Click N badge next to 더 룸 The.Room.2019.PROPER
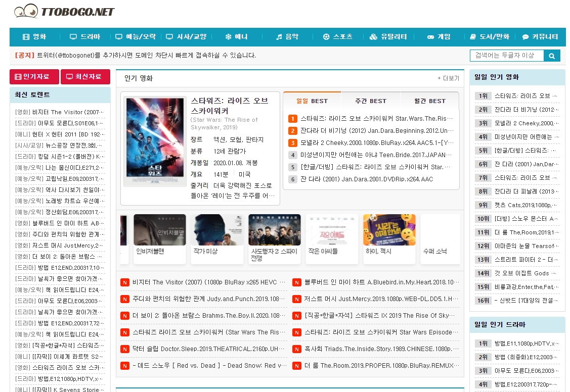Image resolution: width=570 pixels, height=392 pixels. 296,366
